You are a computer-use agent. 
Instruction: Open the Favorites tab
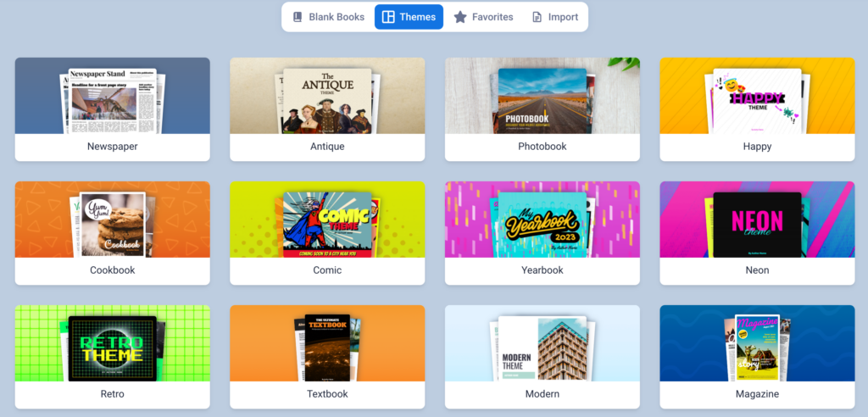(x=483, y=17)
